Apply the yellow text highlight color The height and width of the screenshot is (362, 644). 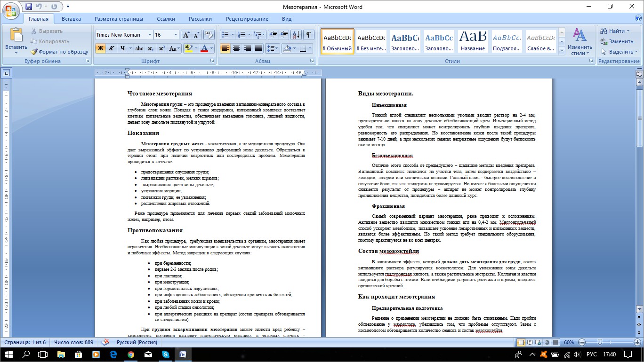188,48
